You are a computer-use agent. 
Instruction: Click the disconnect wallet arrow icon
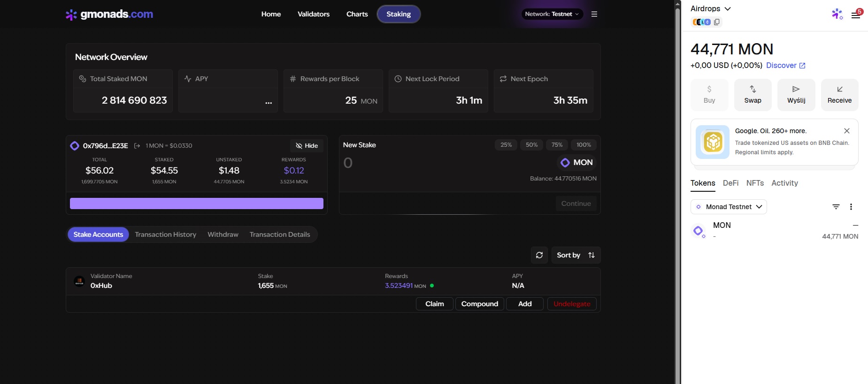click(137, 146)
